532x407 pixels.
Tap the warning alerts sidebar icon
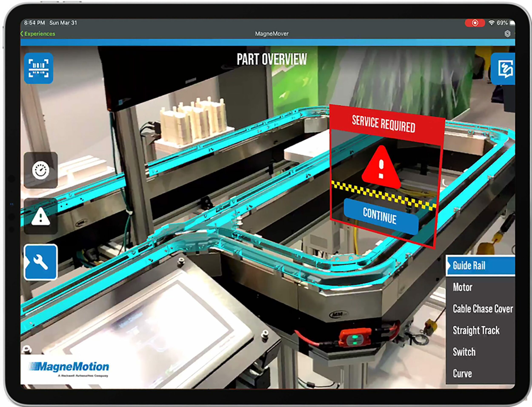(41, 216)
